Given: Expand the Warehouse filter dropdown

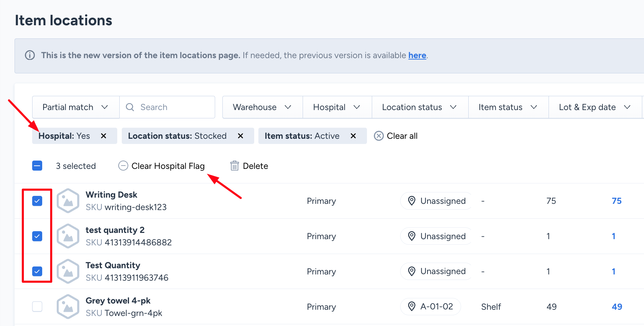Looking at the screenshot, I should point(263,107).
